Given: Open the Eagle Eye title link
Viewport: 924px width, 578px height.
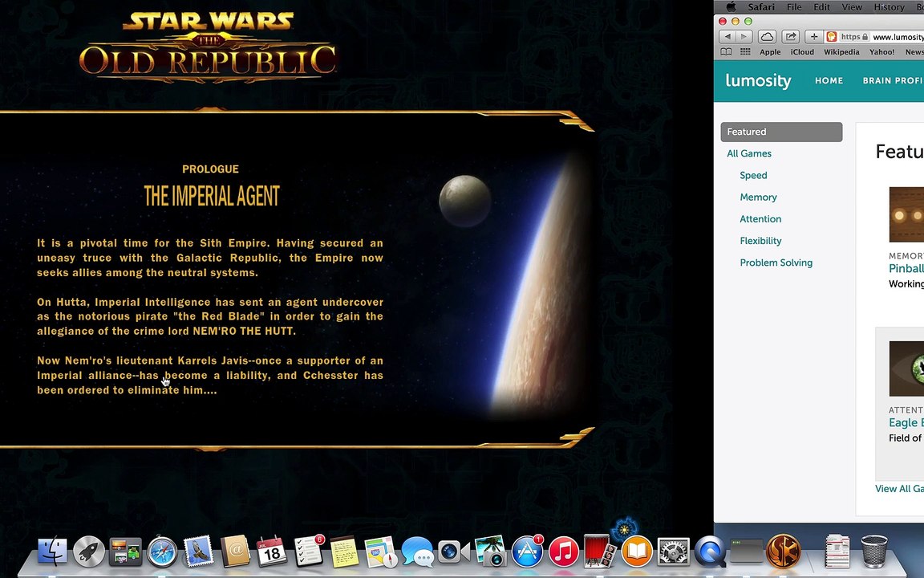Looking at the screenshot, I should 906,422.
